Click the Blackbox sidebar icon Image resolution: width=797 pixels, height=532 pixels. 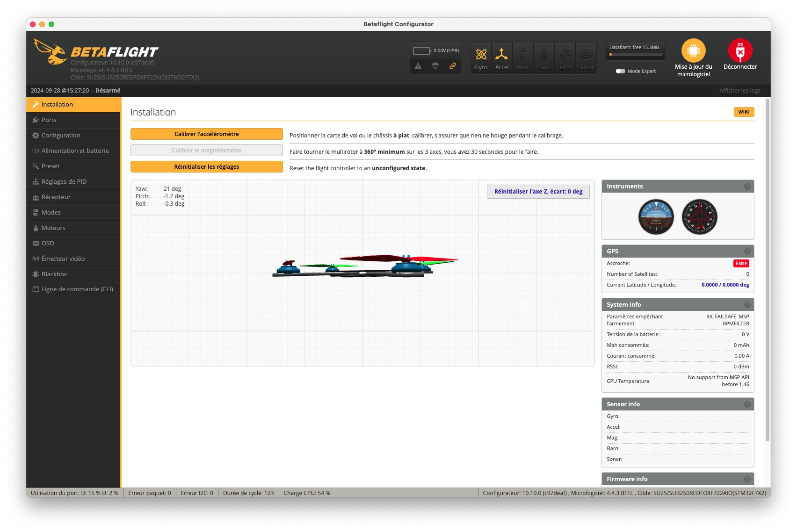pos(36,274)
